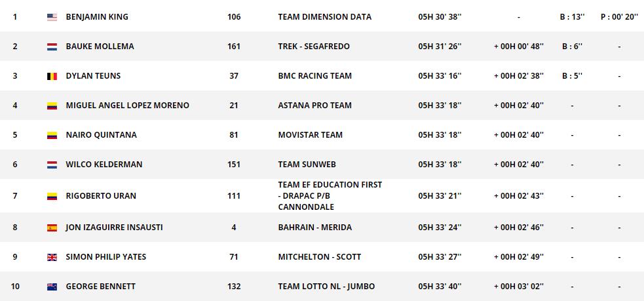Select rider name Nairo Quintana
Image resolution: width=644 pixels, height=301 pixels.
(101, 135)
